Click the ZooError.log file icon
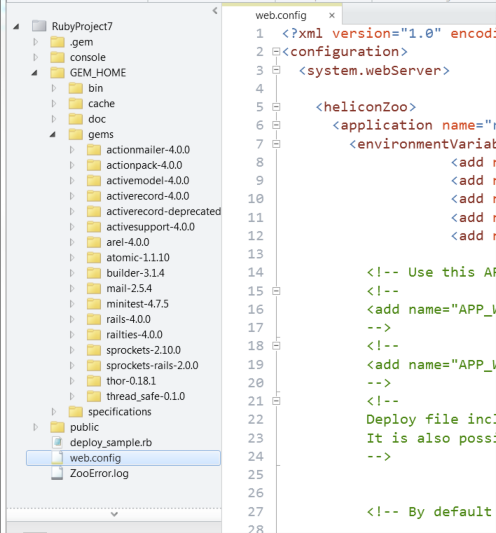 [x=57, y=473]
